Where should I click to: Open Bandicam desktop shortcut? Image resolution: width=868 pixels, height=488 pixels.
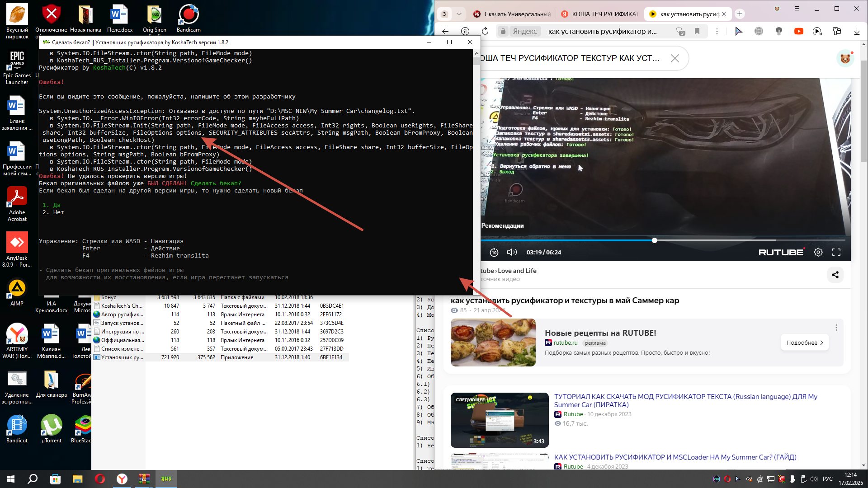pos(189,18)
